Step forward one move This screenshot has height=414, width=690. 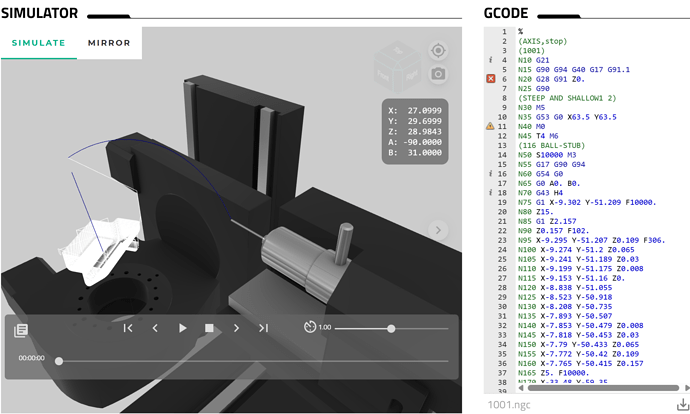236,328
